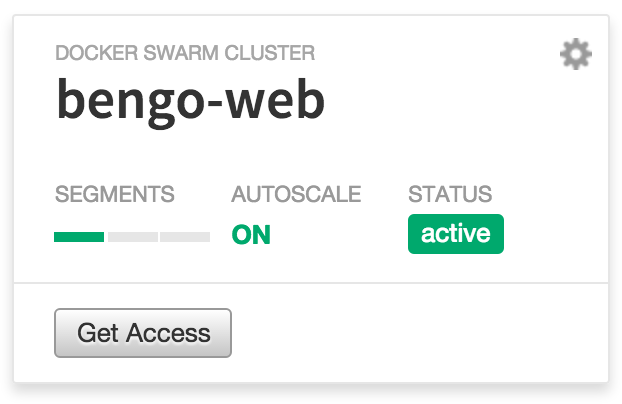Click the SEGMENTS heading
The height and width of the screenshot is (404, 622).
pos(115,194)
